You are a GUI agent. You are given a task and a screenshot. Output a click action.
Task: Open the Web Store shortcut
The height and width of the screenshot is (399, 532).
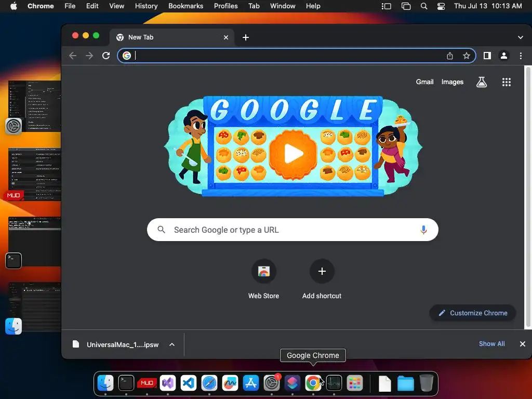(263, 279)
